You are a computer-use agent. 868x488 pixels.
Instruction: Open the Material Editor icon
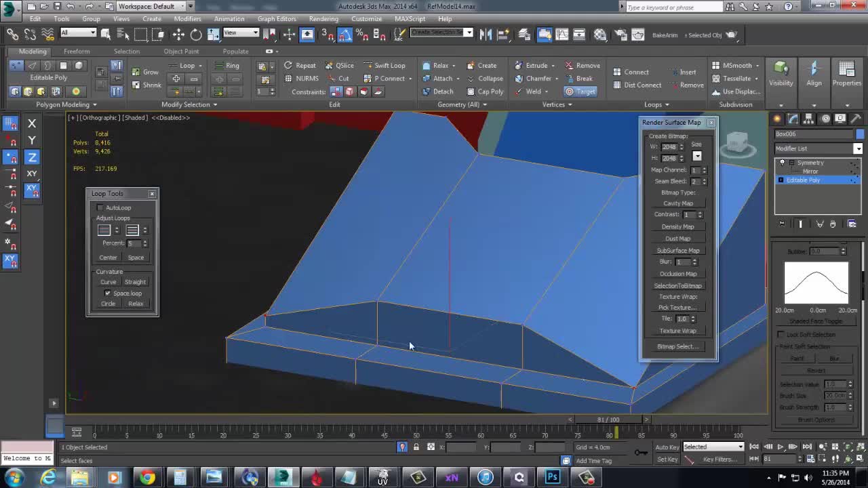pyautogui.click(x=600, y=35)
